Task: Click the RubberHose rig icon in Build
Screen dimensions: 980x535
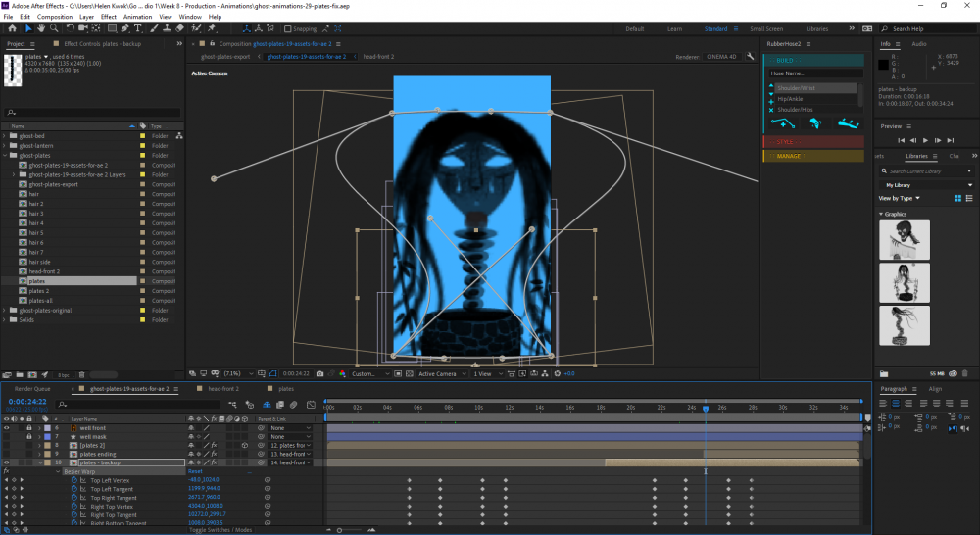Action: click(x=815, y=123)
